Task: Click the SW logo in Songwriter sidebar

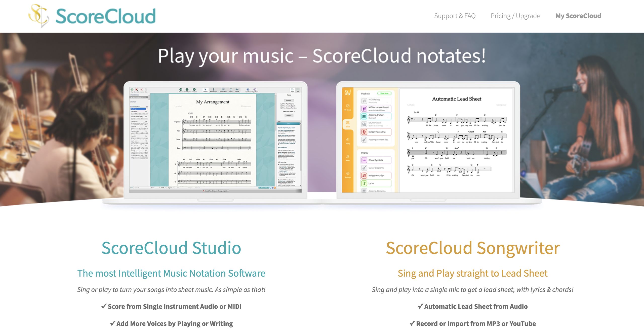Action: click(x=348, y=93)
